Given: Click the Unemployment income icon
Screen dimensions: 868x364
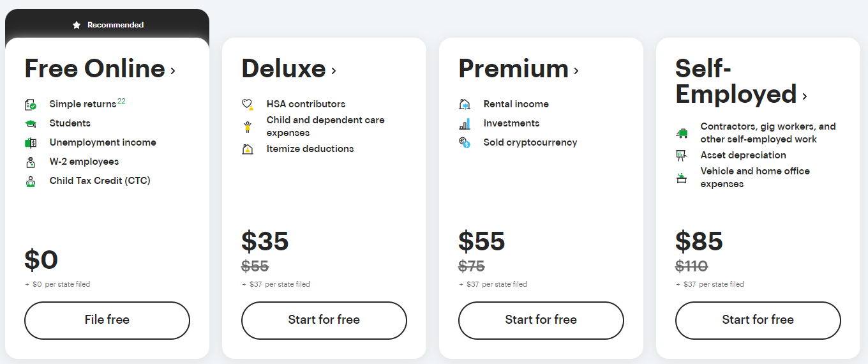Looking at the screenshot, I should 31,142.
